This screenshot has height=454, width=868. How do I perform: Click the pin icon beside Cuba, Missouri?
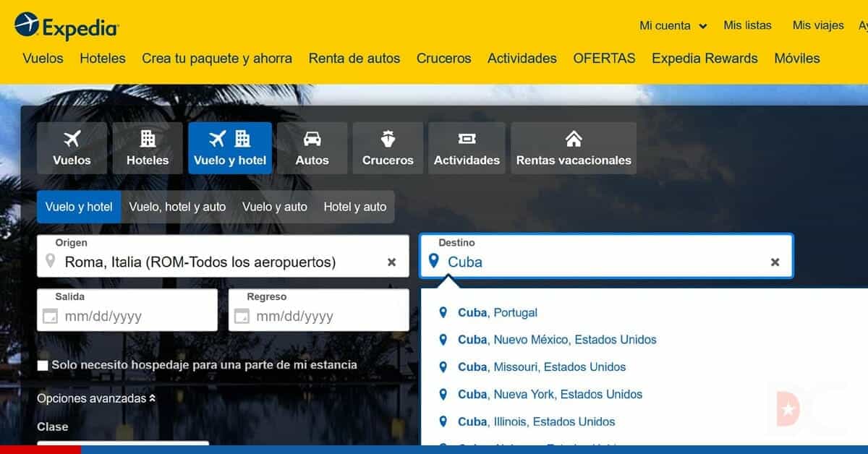click(443, 367)
